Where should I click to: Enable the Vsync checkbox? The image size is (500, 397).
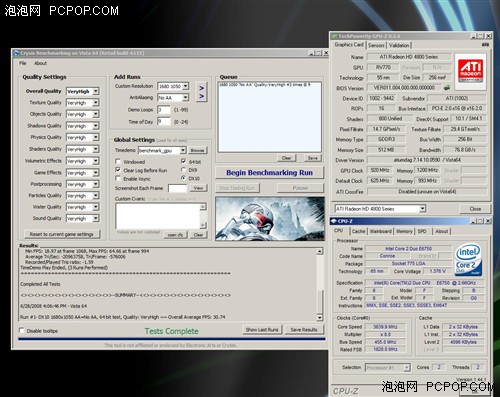(x=118, y=179)
